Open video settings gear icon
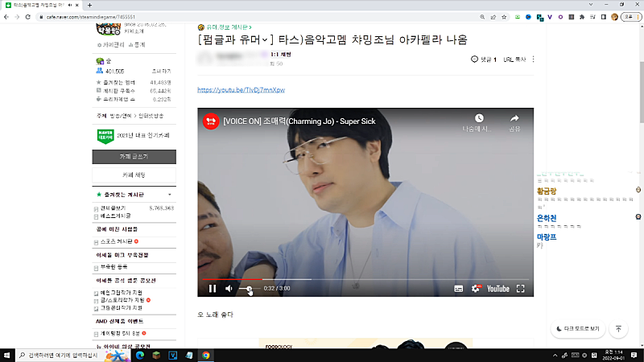Image resolution: width=644 pixels, height=362 pixels. pos(476,289)
